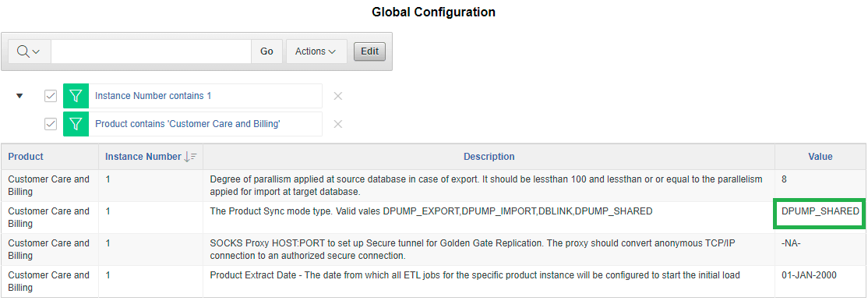This screenshot has height=301, width=868.
Task: Select the value cell '8'
Action: [820, 186]
